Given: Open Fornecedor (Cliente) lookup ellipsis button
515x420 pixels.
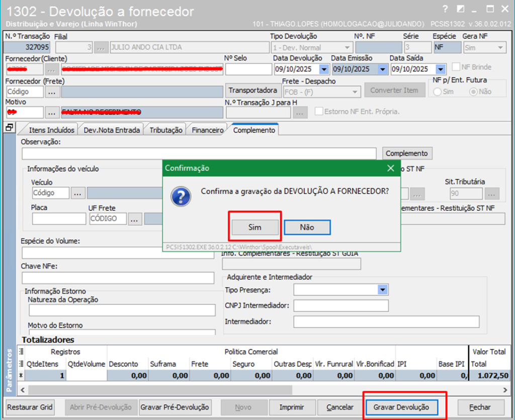Looking at the screenshot, I should [52, 69].
